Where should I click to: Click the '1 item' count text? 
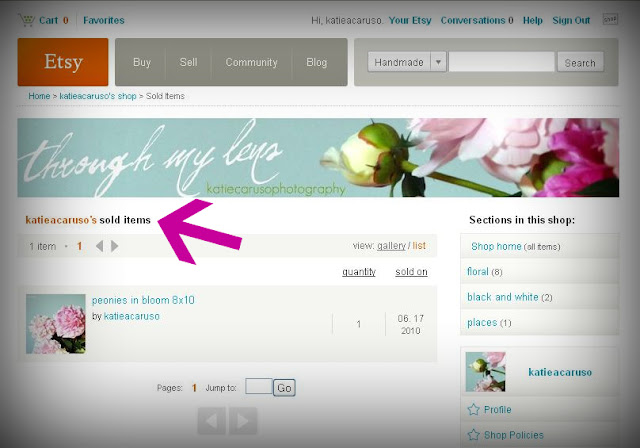tap(42, 246)
